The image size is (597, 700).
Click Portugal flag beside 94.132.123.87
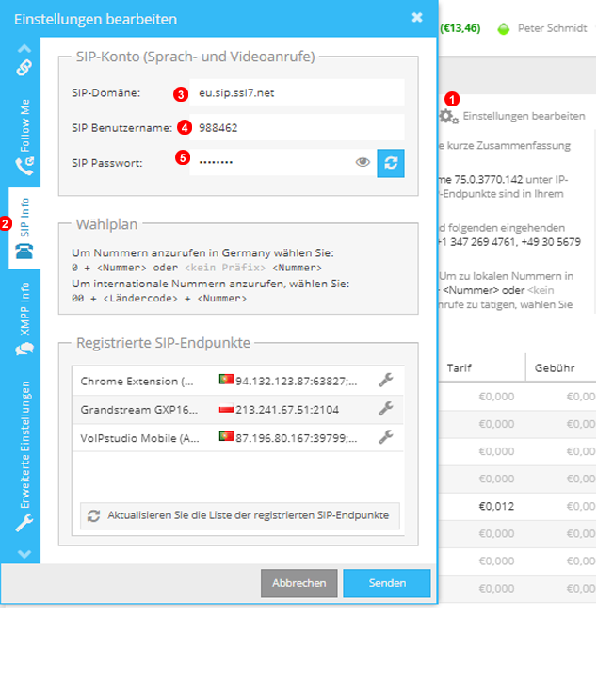point(226,380)
